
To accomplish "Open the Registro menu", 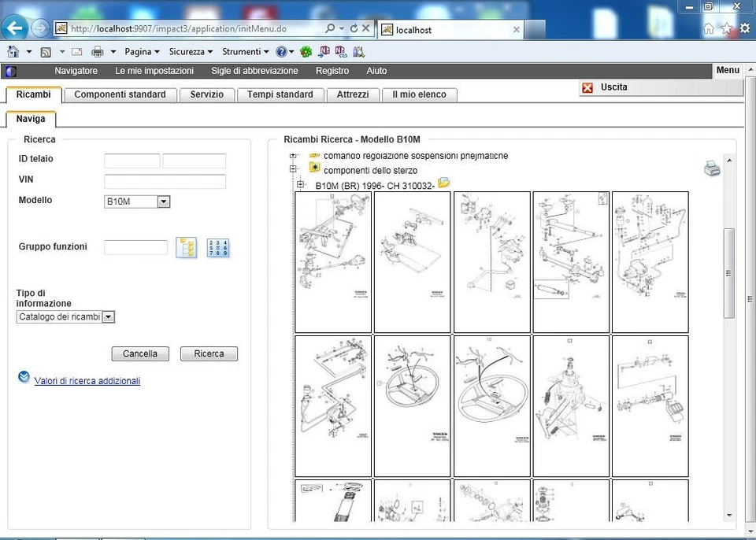I will tap(332, 71).
